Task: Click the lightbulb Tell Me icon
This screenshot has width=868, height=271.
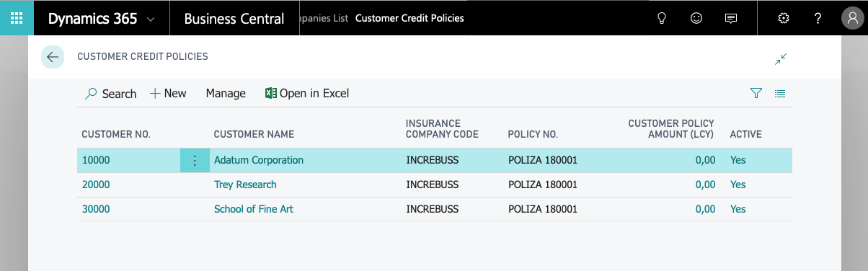Action: point(662,19)
